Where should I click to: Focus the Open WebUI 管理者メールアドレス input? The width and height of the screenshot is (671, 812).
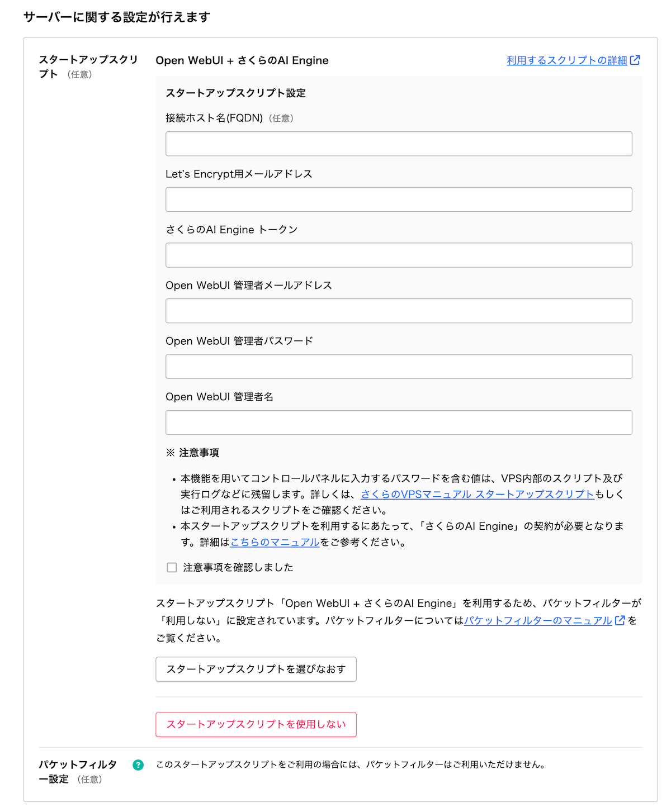pos(398,311)
